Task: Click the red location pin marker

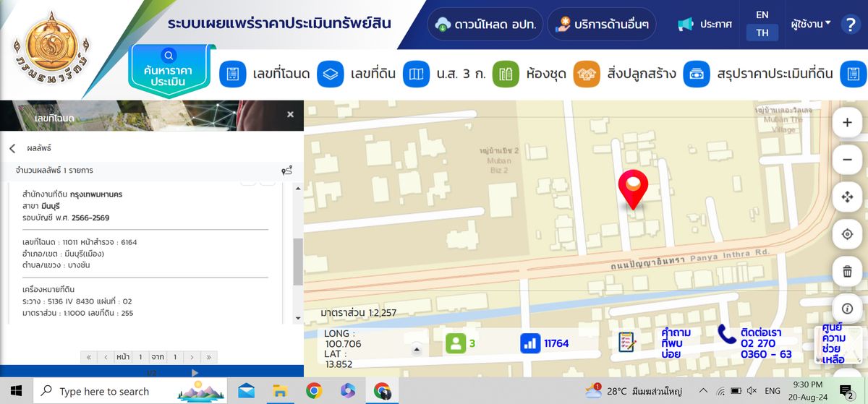Action: click(x=633, y=189)
